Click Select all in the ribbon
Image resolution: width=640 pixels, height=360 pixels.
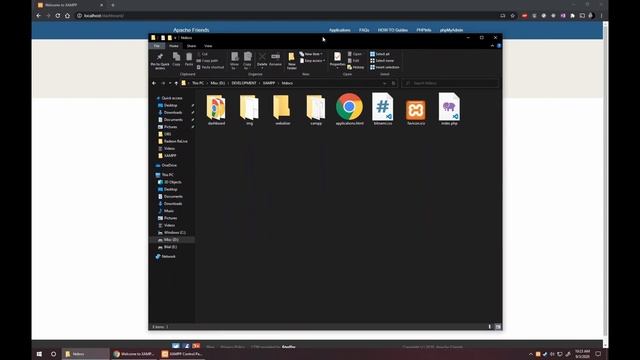(x=380, y=54)
